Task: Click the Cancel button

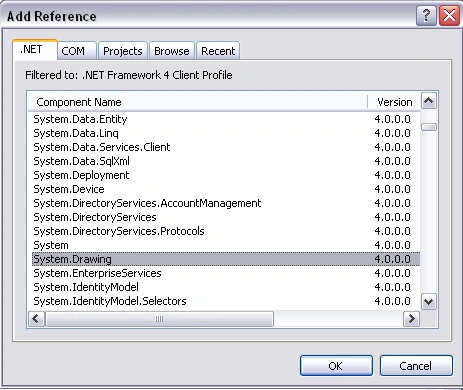Action: click(x=416, y=366)
